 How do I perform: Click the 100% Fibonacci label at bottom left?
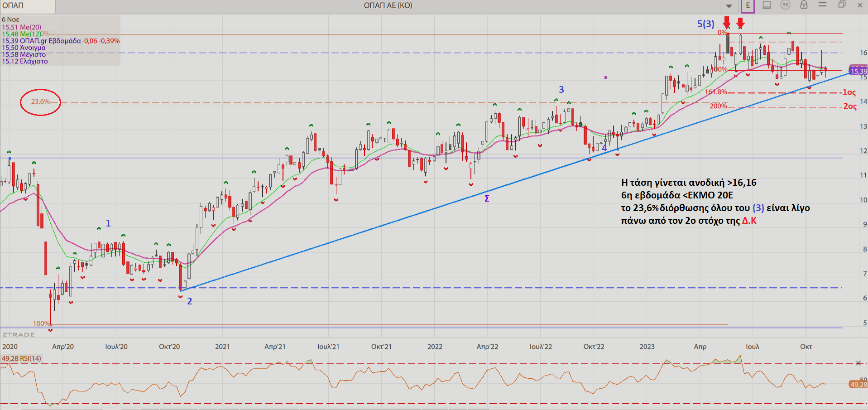41,323
